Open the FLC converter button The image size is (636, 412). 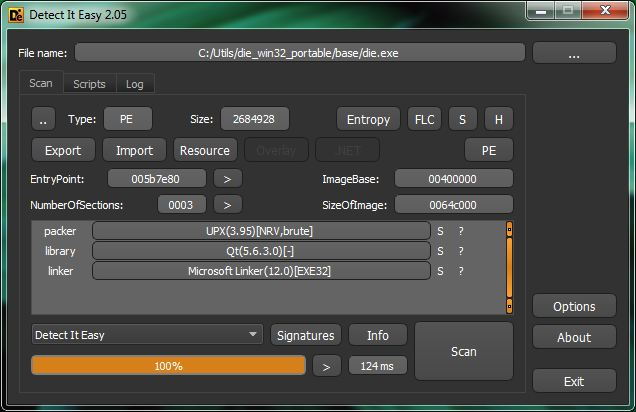pyautogui.click(x=424, y=119)
